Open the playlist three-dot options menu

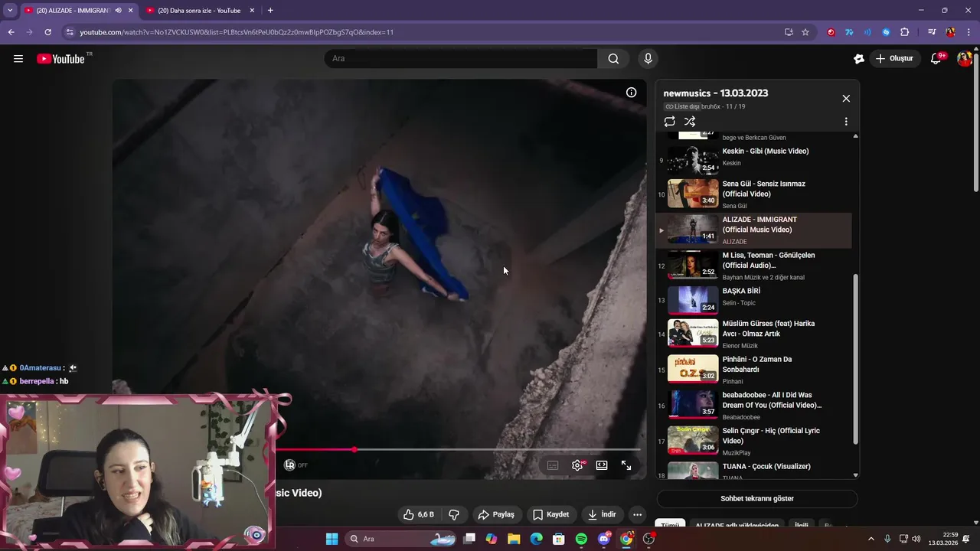point(846,122)
